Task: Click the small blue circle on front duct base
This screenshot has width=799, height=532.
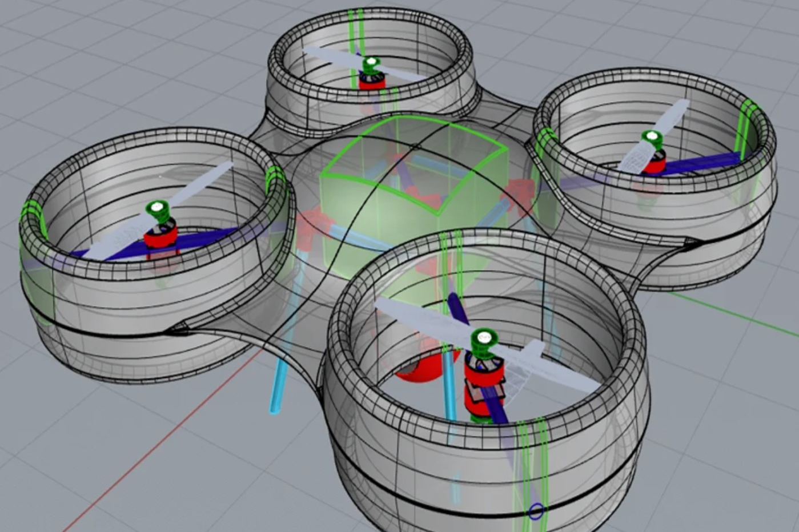Action: (x=536, y=511)
